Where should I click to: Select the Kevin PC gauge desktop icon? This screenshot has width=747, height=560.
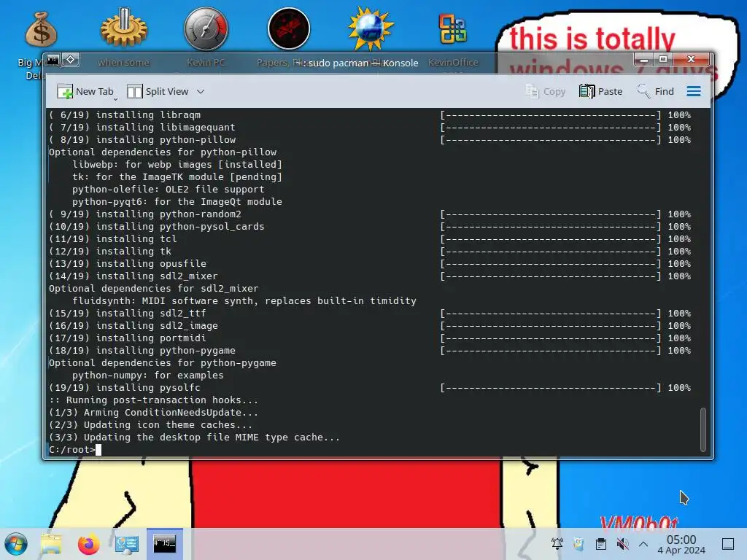click(x=206, y=29)
